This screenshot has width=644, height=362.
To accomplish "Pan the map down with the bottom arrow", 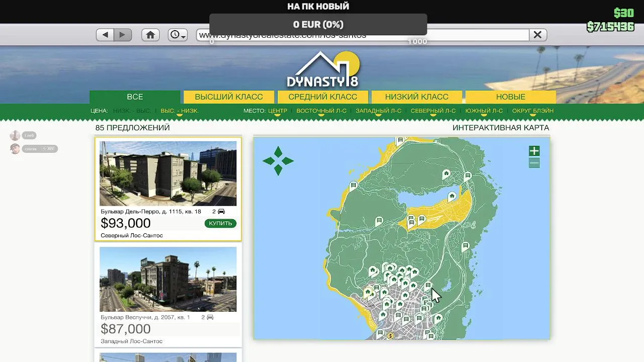I will (278, 170).
